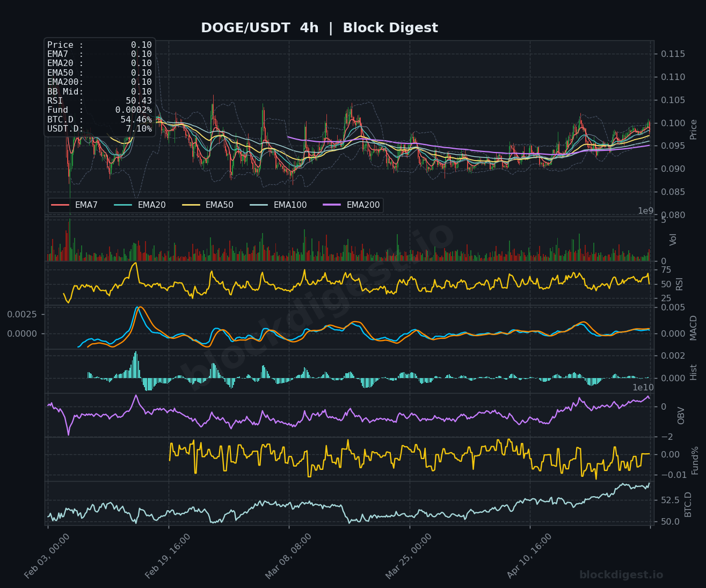Click the 0.085 price axis tick
This screenshot has height=588, width=706.
point(673,192)
